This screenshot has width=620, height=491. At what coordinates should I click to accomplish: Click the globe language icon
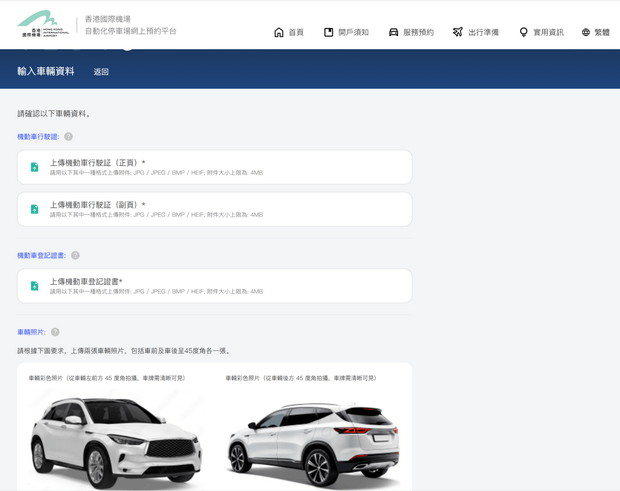click(x=586, y=32)
